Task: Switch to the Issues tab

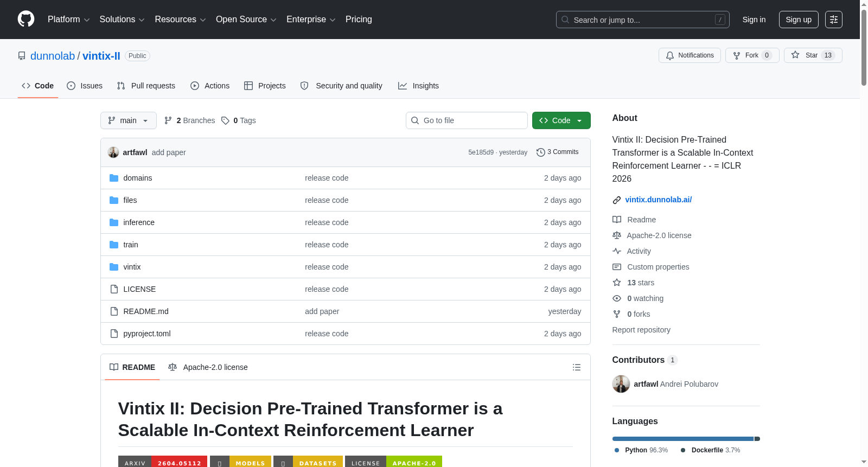Action: 85,86
